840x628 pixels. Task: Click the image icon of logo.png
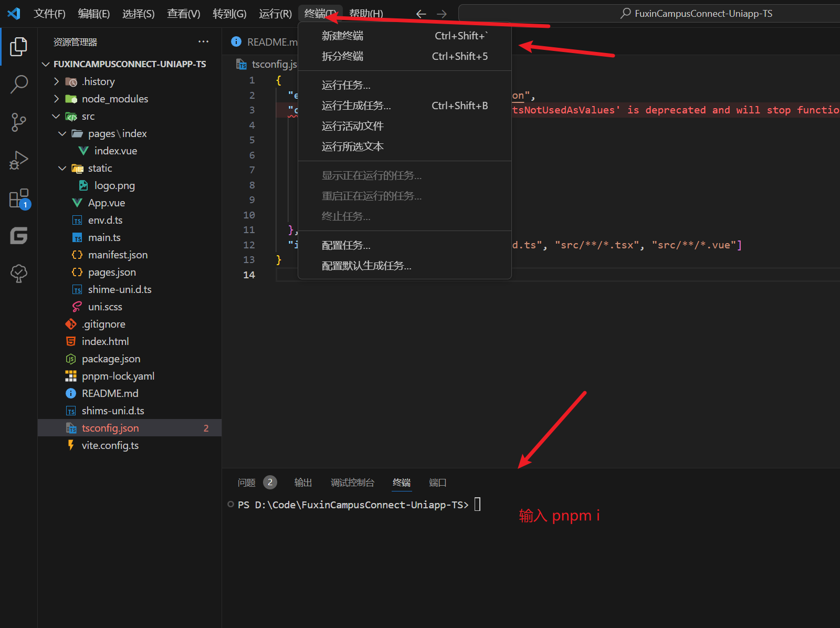[x=83, y=185]
